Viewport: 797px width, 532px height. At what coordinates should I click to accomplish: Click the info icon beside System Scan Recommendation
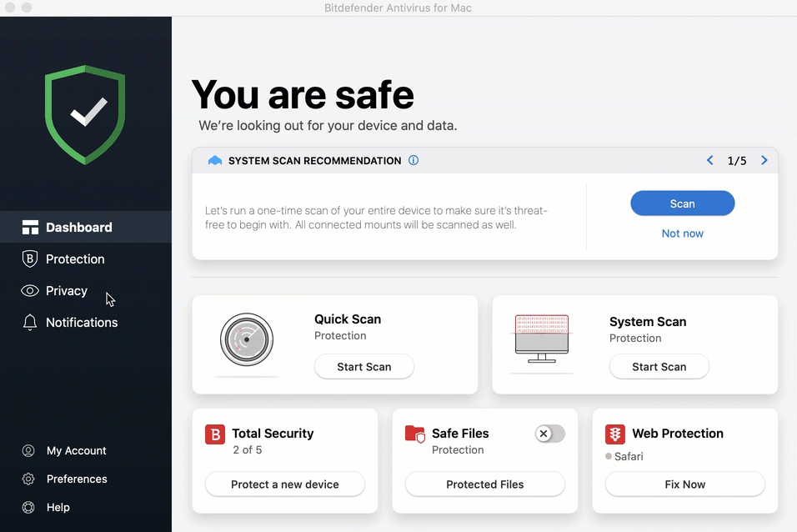[414, 161]
